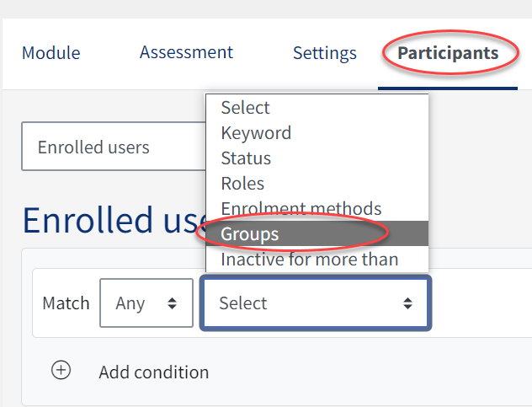This screenshot has width=532, height=407.
Task: Select Inactive for more than option
Action: 309,259
